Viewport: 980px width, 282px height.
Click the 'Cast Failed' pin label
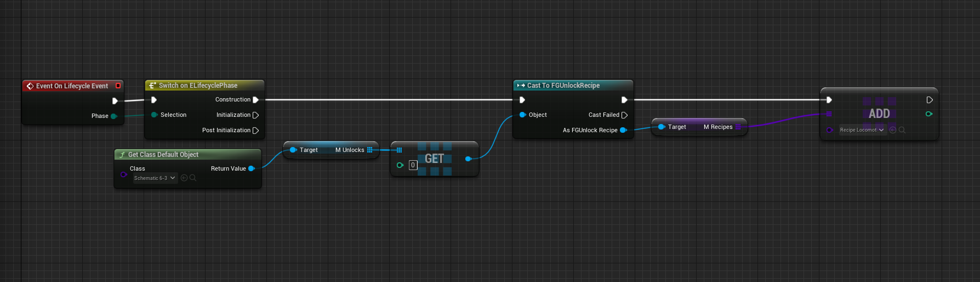tap(604, 115)
